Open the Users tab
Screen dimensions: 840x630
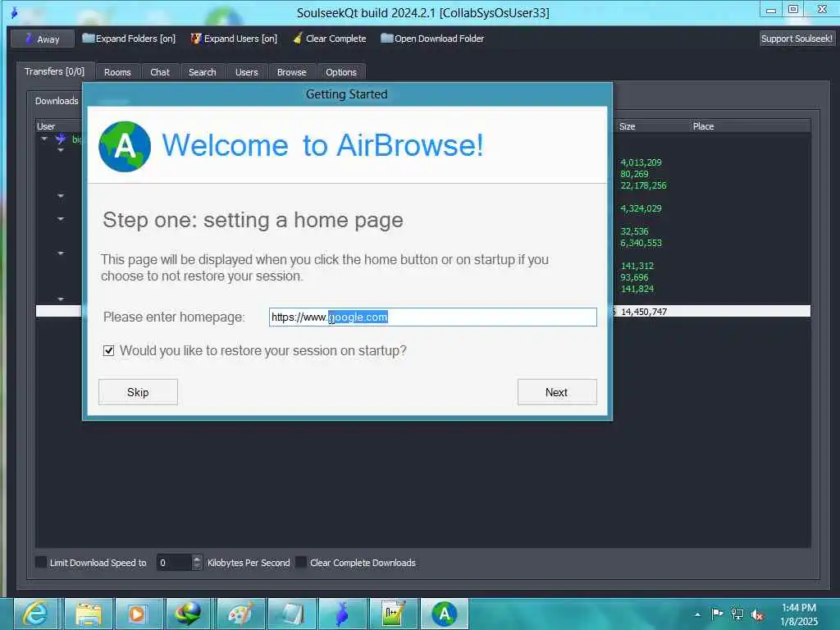246,72
